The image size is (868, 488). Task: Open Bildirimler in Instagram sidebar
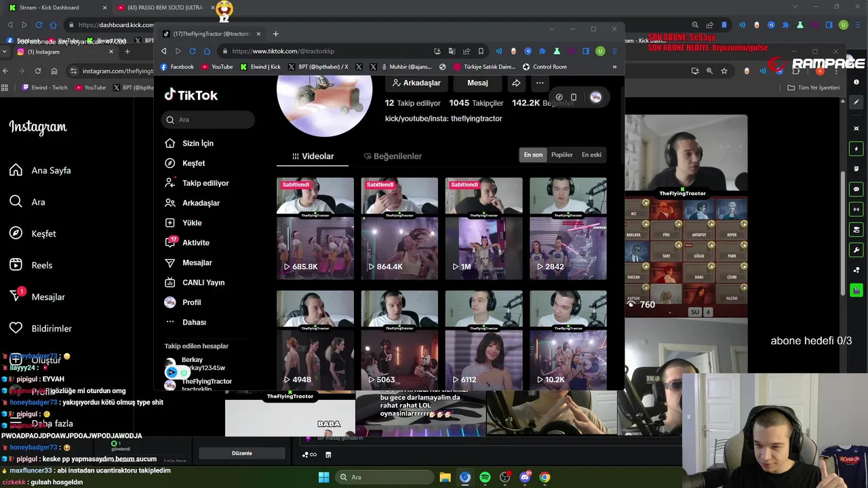point(40,328)
